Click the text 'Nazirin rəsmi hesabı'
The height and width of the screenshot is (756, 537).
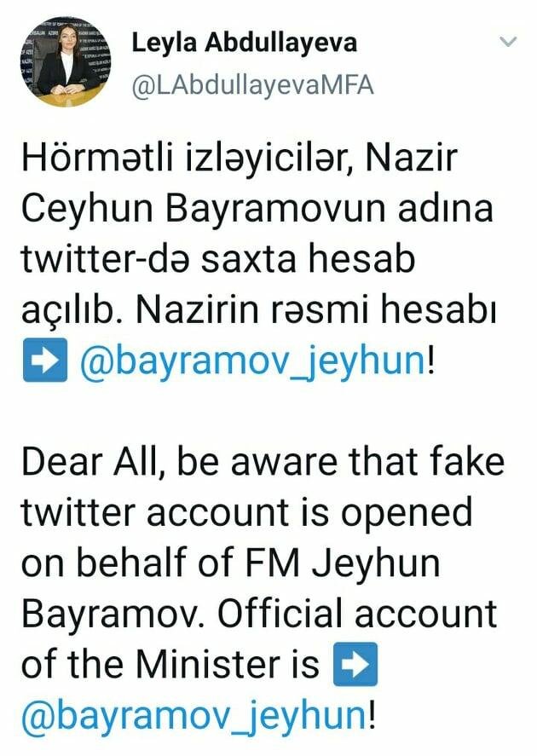click(x=315, y=309)
